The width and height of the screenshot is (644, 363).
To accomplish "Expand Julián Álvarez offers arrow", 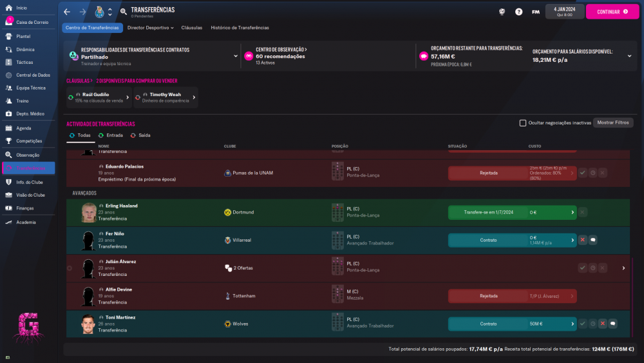I will (x=623, y=268).
